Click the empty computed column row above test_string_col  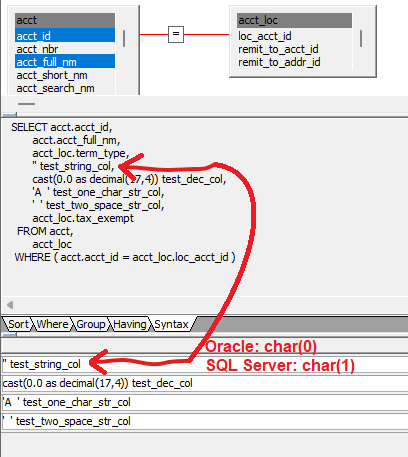pyautogui.click(x=205, y=345)
